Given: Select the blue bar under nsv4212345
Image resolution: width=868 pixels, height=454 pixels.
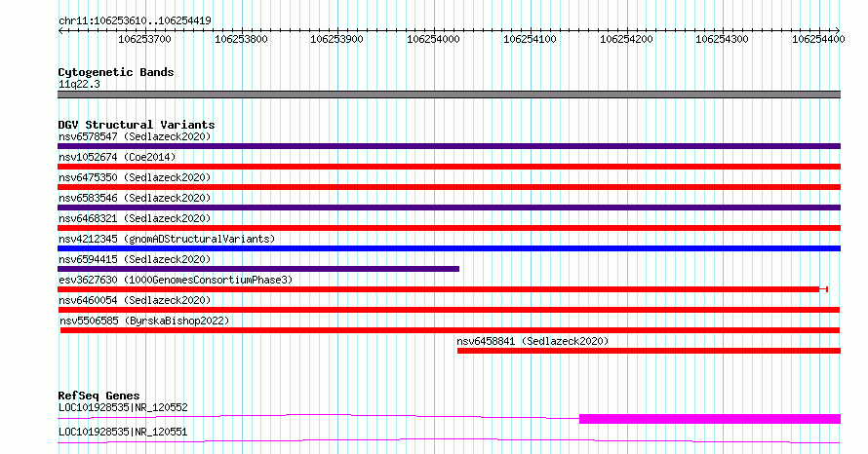Looking at the screenshot, I should click(449, 248).
